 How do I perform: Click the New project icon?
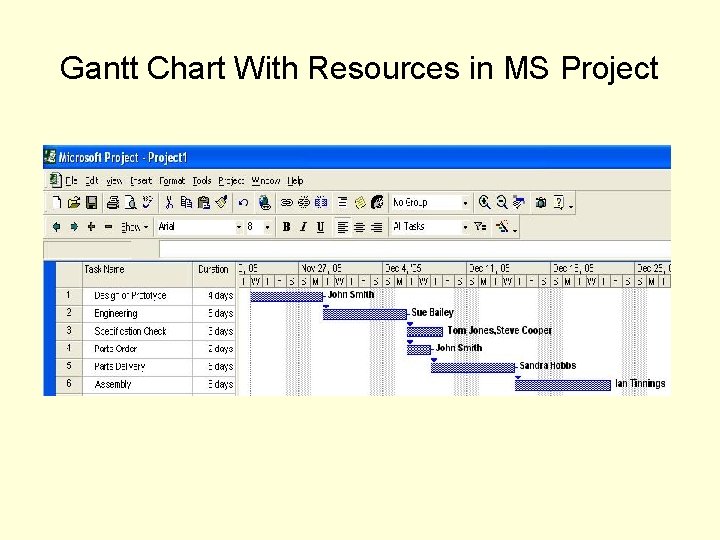(56, 202)
